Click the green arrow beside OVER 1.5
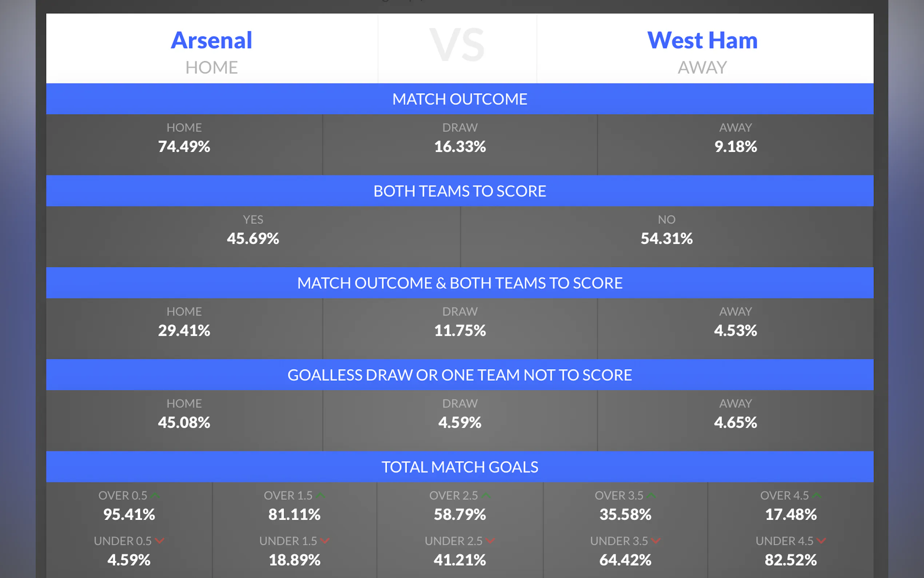924x578 pixels. point(320,495)
